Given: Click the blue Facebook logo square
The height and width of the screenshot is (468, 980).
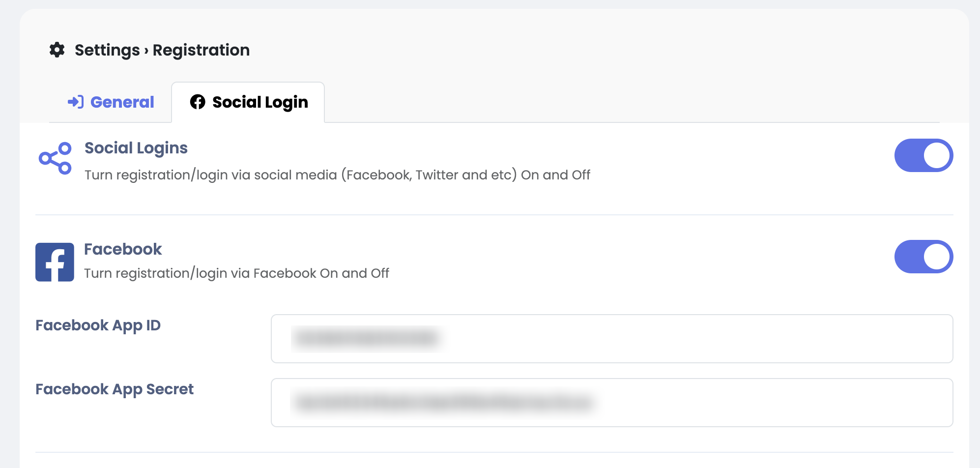Looking at the screenshot, I should click(x=55, y=262).
